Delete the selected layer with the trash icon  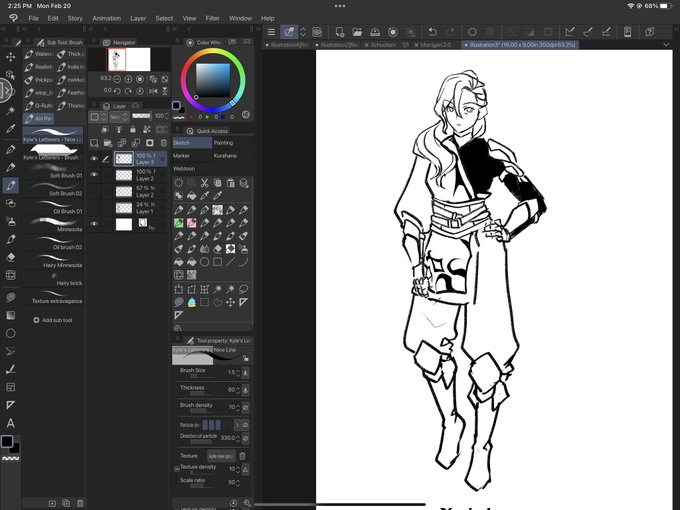163,143
